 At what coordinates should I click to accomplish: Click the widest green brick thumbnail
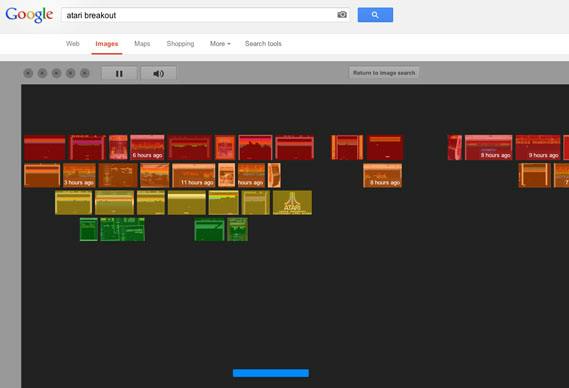point(123,229)
